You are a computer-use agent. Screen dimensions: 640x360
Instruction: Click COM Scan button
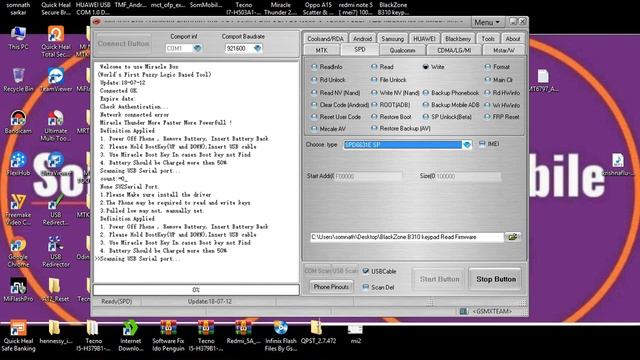tap(317, 271)
